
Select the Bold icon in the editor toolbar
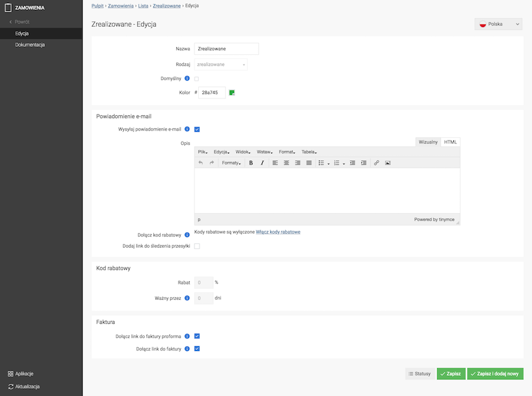pyautogui.click(x=251, y=163)
